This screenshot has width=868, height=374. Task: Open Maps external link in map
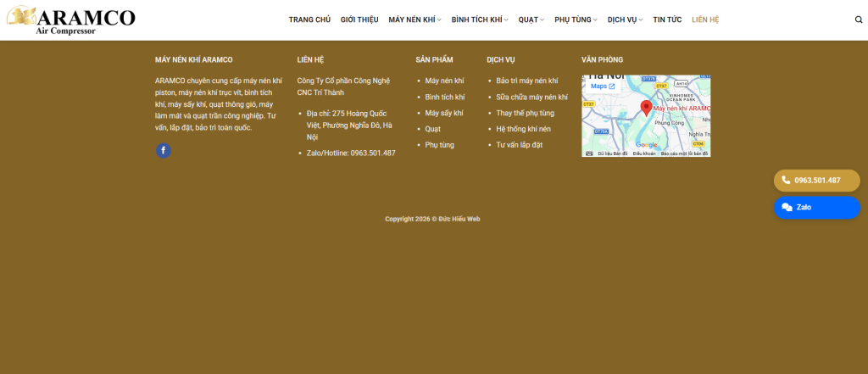tap(603, 87)
